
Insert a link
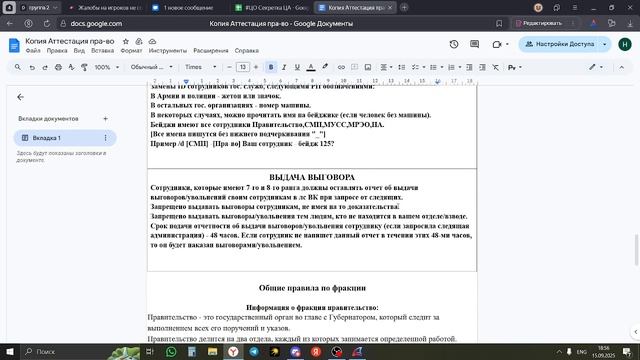[x=341, y=67]
